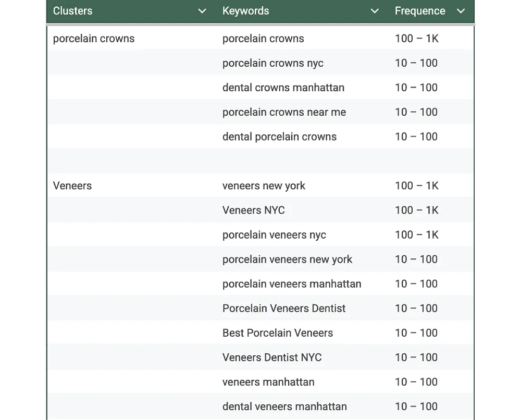521x420 pixels.
Task: Select 'Porcelain Veneers Dentist' keyword cell
Action: click(x=283, y=308)
